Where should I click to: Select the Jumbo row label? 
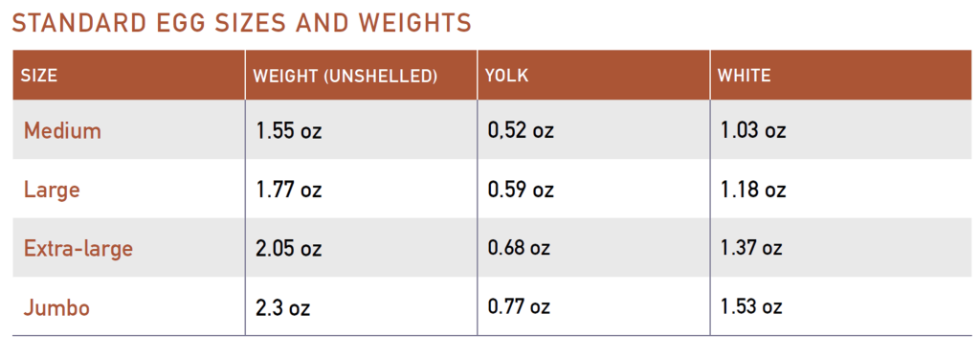coord(56,307)
